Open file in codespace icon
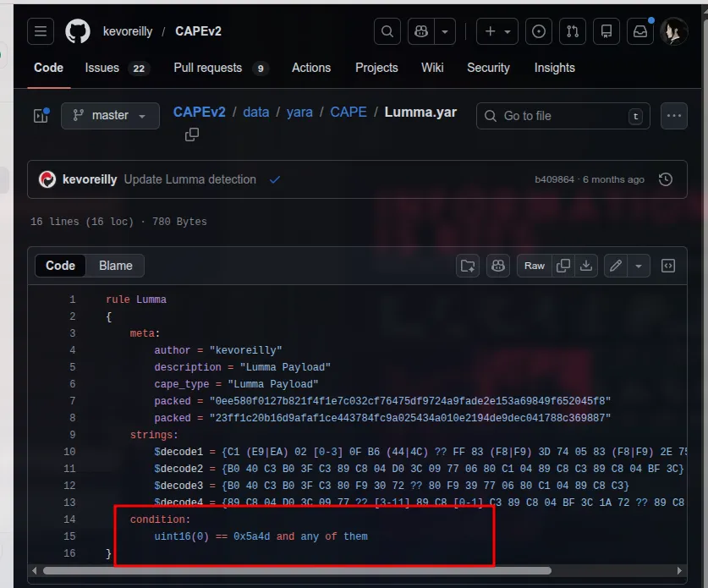708x588 pixels. click(468, 266)
